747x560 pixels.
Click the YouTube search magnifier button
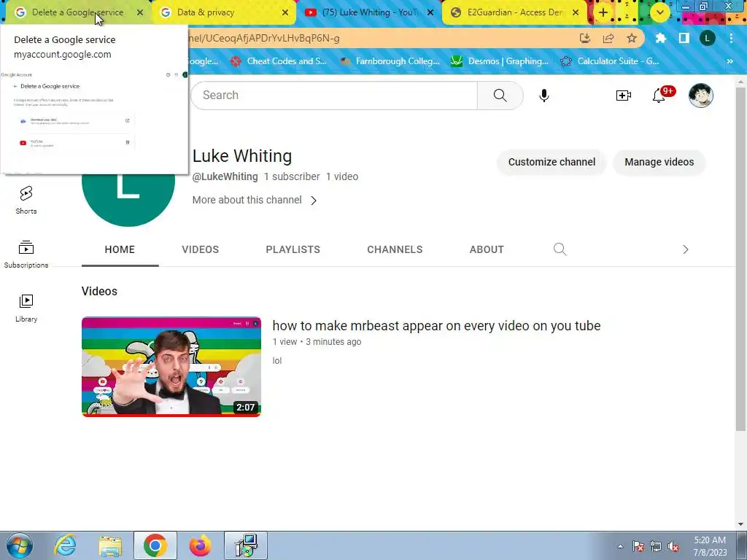(x=500, y=96)
